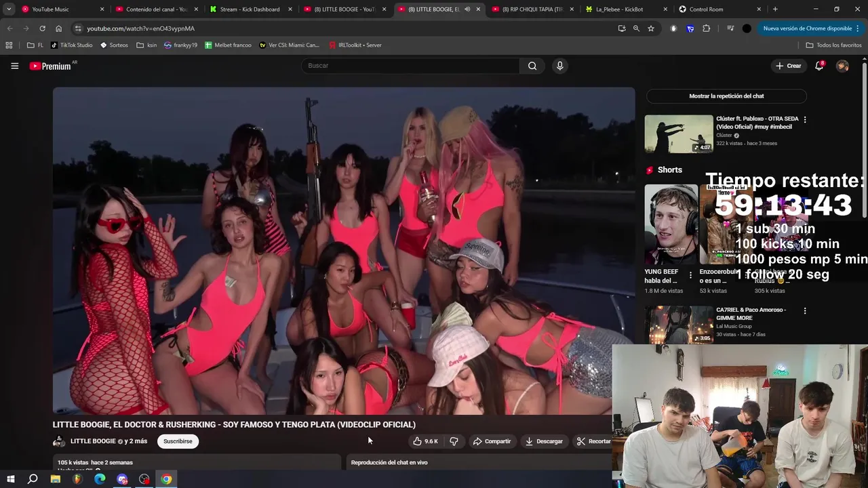Start voice search with the microphone
This screenshot has height=488, width=868.
pyautogui.click(x=559, y=66)
